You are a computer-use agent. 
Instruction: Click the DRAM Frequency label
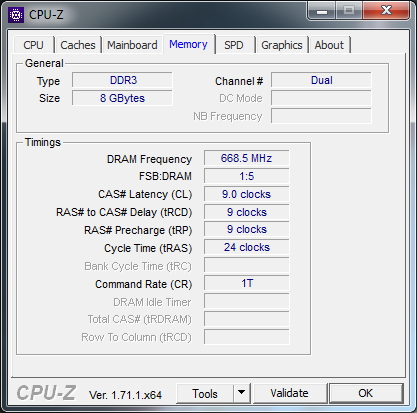coord(149,159)
